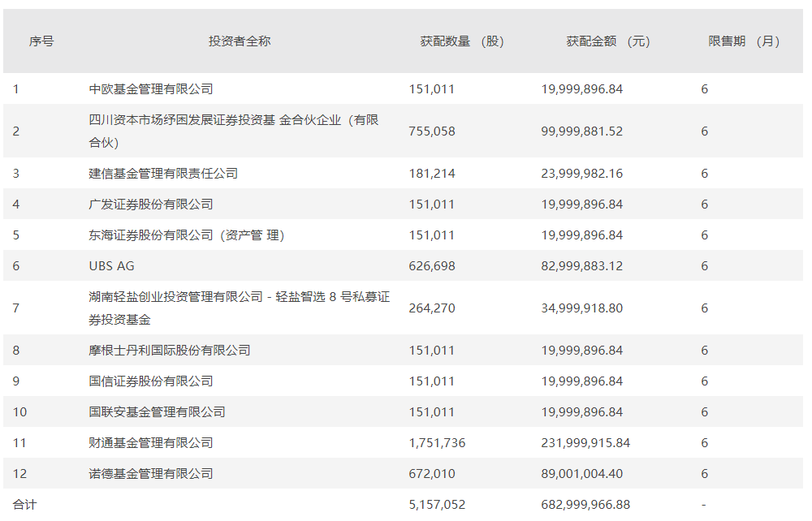This screenshot has width=812, height=521.
Task: Click the total amount 682,999,966.88
Action: tap(585, 505)
